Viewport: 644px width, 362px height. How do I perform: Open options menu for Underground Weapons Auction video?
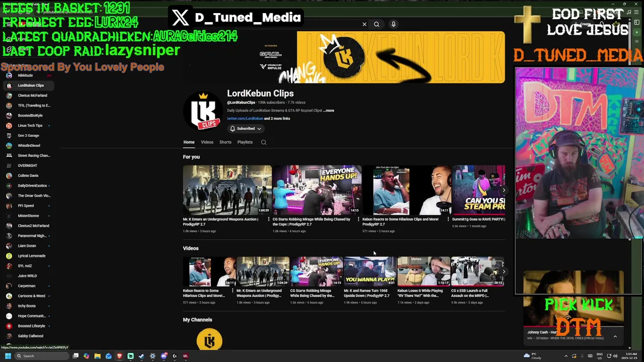tap(269, 219)
